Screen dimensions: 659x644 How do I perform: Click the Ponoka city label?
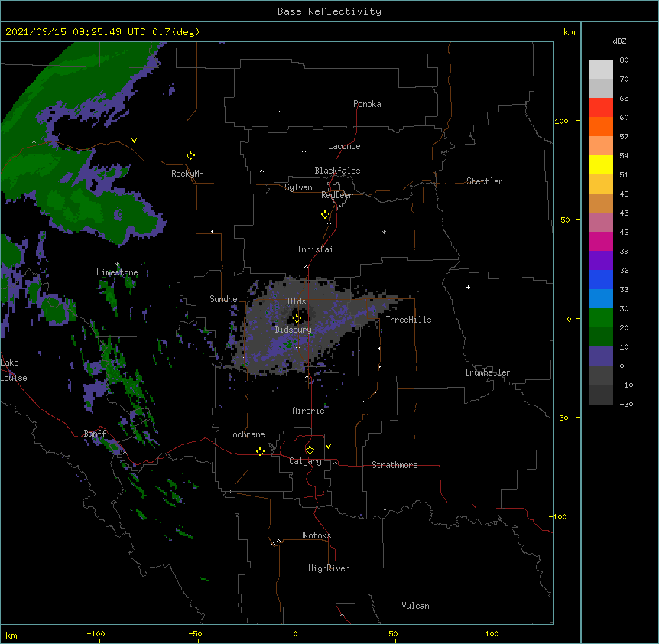367,104
